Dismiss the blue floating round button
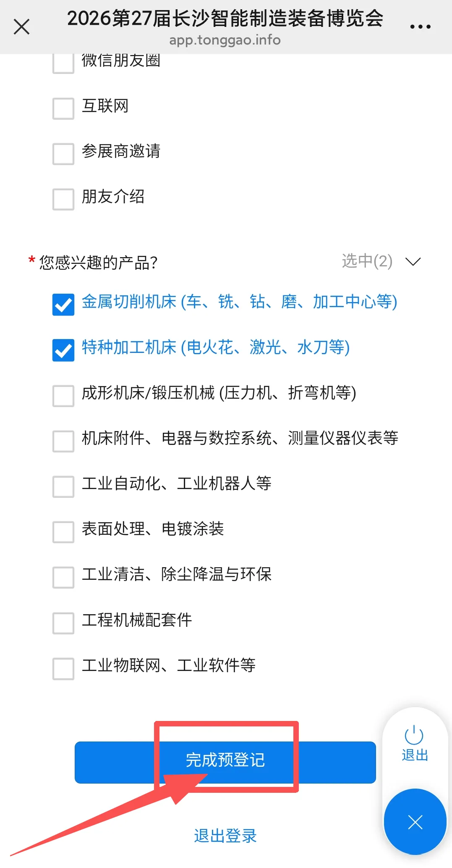The width and height of the screenshot is (452, 868). pyautogui.click(x=415, y=822)
